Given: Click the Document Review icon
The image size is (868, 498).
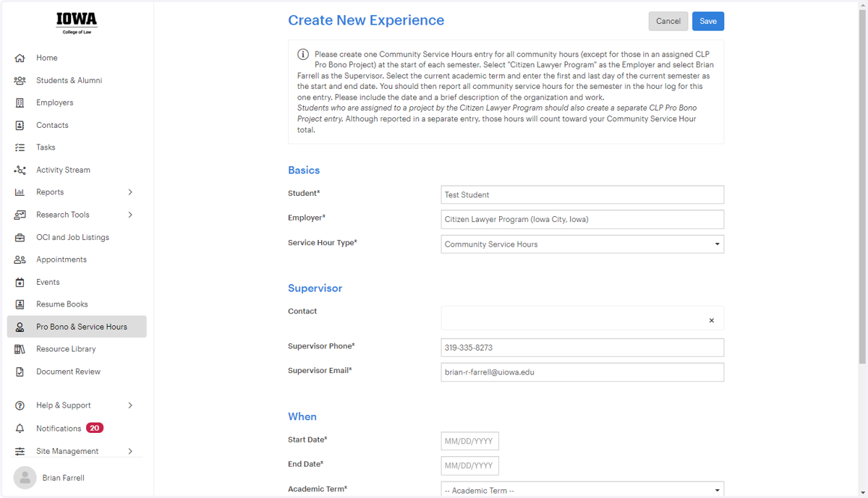Looking at the screenshot, I should coord(20,372).
